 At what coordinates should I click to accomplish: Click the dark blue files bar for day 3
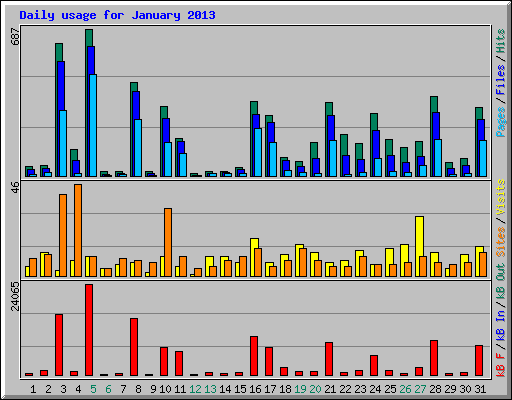coord(61,86)
